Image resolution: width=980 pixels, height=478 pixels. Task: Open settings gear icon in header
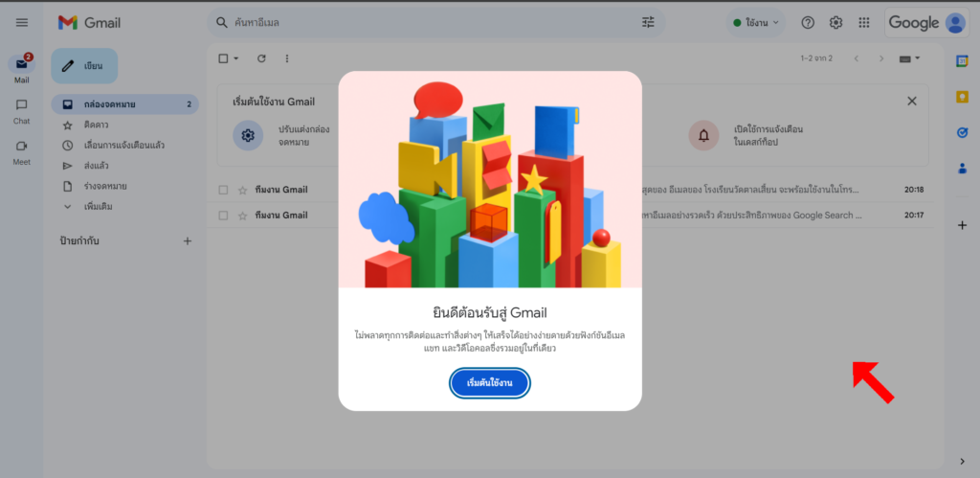pyautogui.click(x=835, y=23)
